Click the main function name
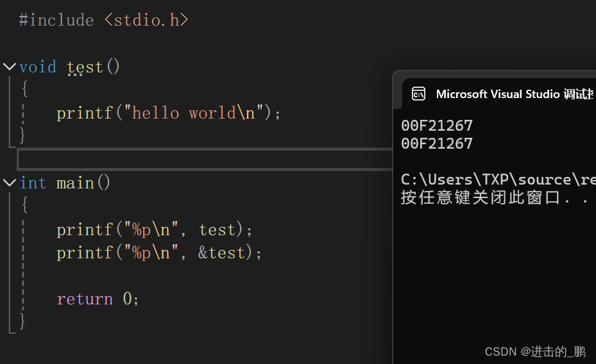 pos(75,183)
